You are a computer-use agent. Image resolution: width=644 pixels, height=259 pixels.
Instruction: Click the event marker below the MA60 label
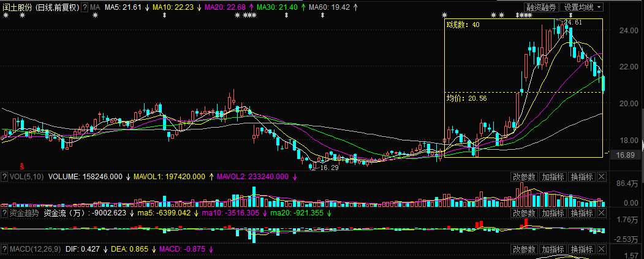pyautogui.click(x=322, y=15)
